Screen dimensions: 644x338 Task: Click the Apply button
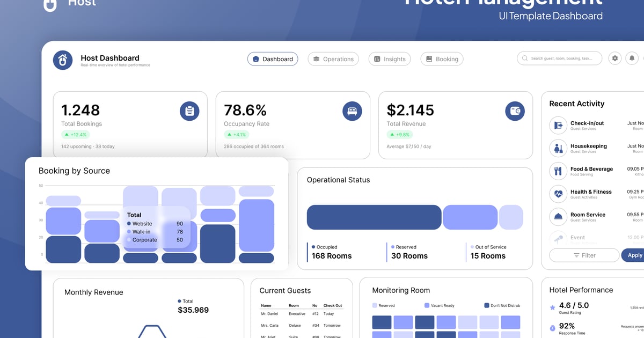(x=634, y=255)
